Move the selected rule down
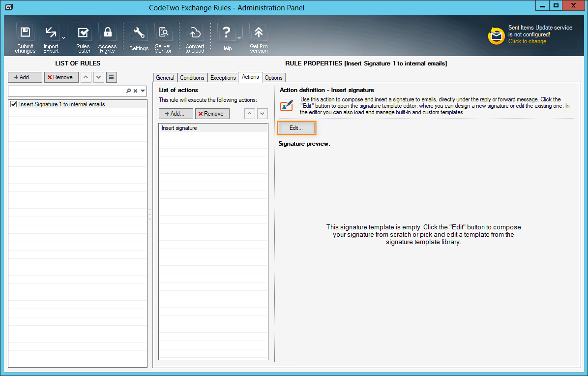This screenshot has height=376, width=588. [99, 77]
